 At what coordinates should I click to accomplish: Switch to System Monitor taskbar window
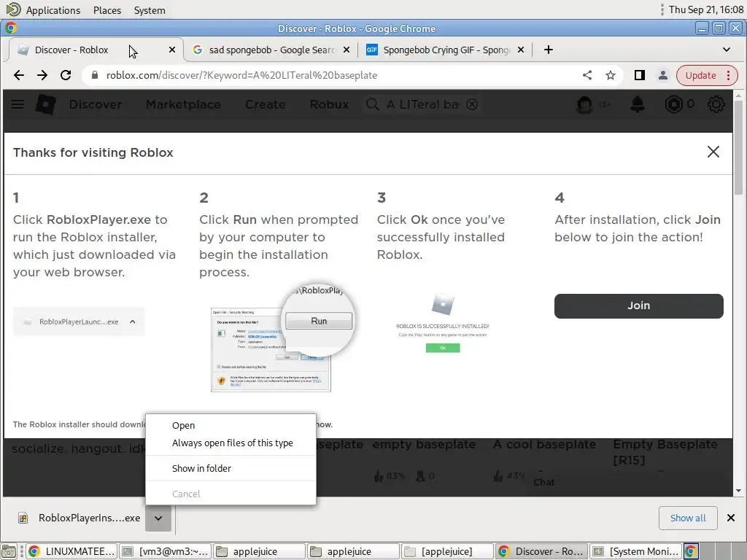coord(635,551)
